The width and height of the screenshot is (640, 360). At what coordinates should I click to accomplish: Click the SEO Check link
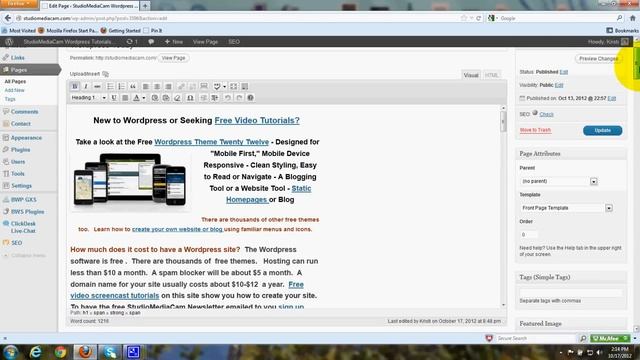(x=546, y=114)
